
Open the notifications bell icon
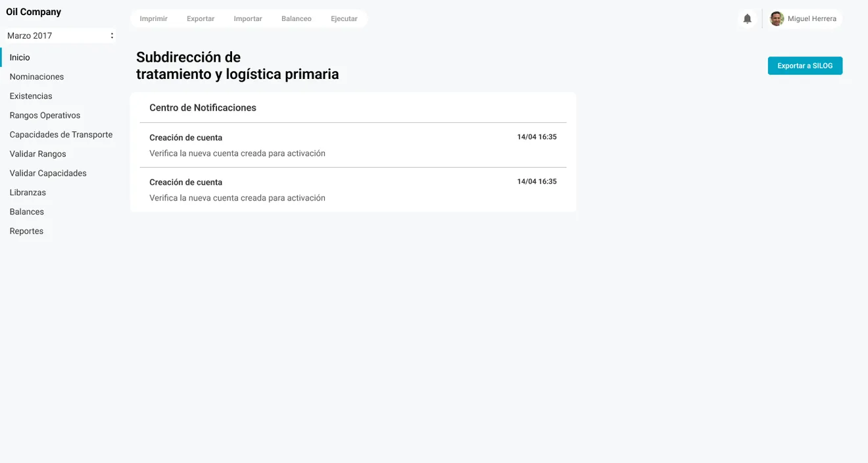(x=747, y=19)
